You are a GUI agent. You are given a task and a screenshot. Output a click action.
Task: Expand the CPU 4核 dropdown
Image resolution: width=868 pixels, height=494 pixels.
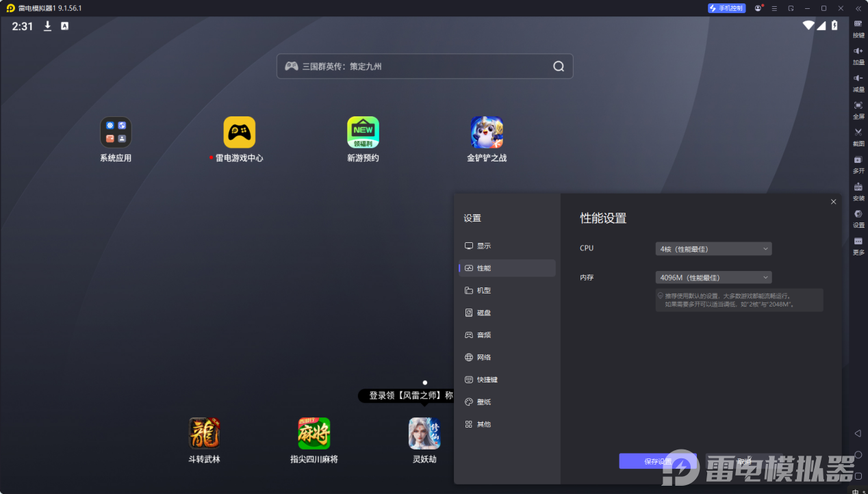[713, 249]
